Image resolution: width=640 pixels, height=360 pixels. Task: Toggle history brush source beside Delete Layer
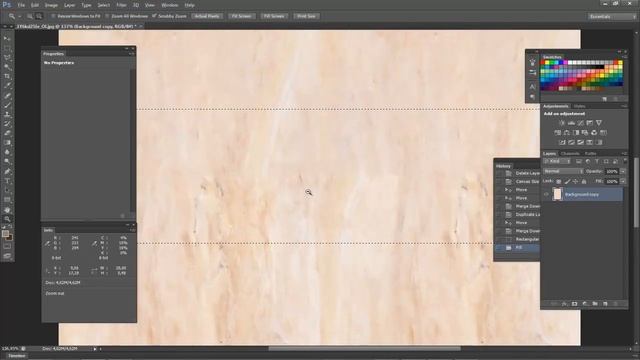pyautogui.click(x=499, y=173)
